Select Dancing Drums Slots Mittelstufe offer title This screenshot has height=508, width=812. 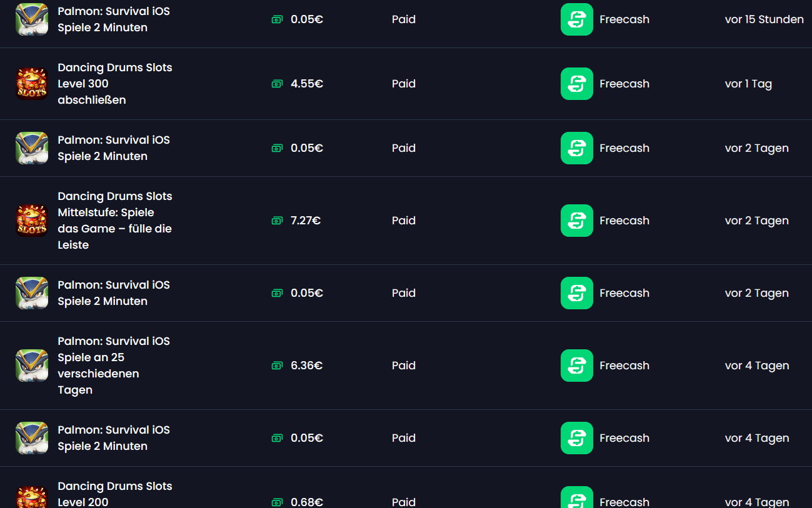coord(115,221)
